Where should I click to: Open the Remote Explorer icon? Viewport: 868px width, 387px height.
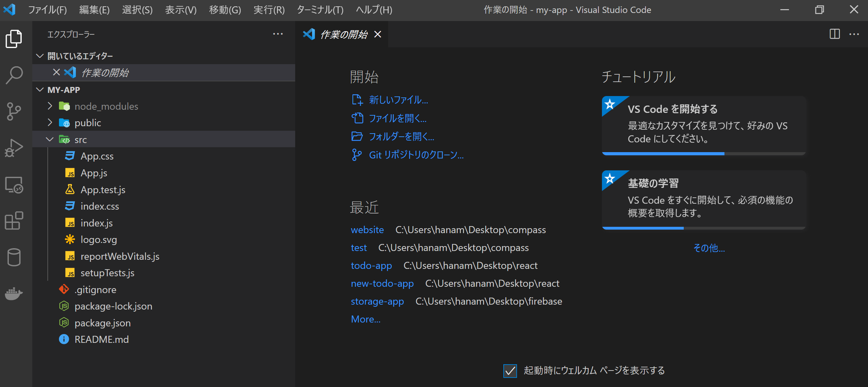14,185
